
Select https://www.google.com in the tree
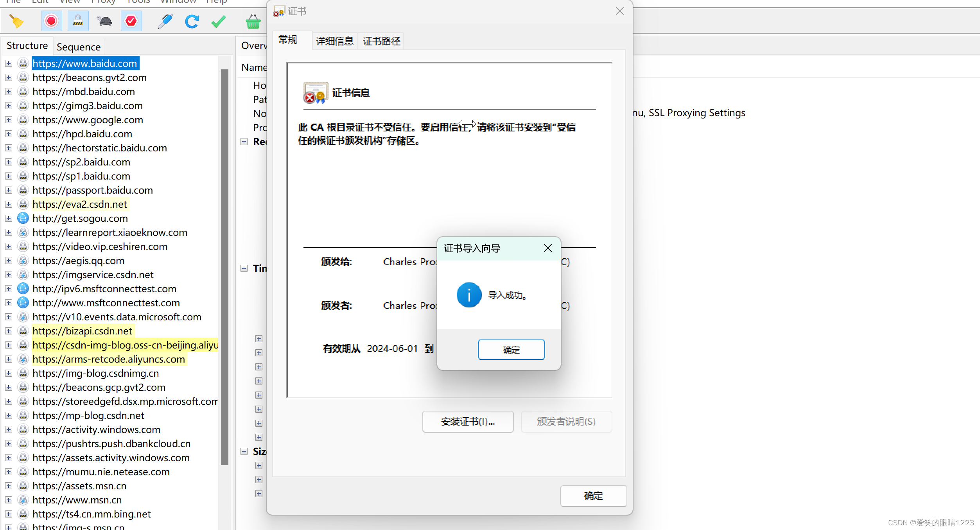(x=88, y=120)
